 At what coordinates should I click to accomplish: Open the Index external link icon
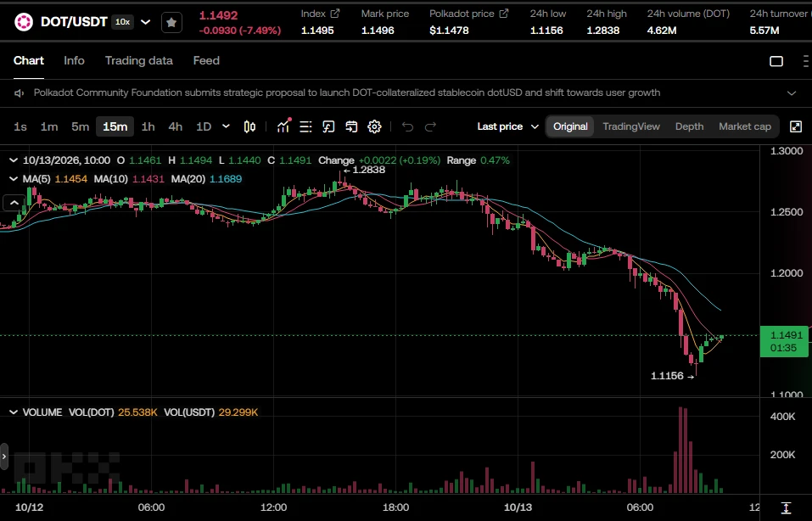(x=335, y=14)
